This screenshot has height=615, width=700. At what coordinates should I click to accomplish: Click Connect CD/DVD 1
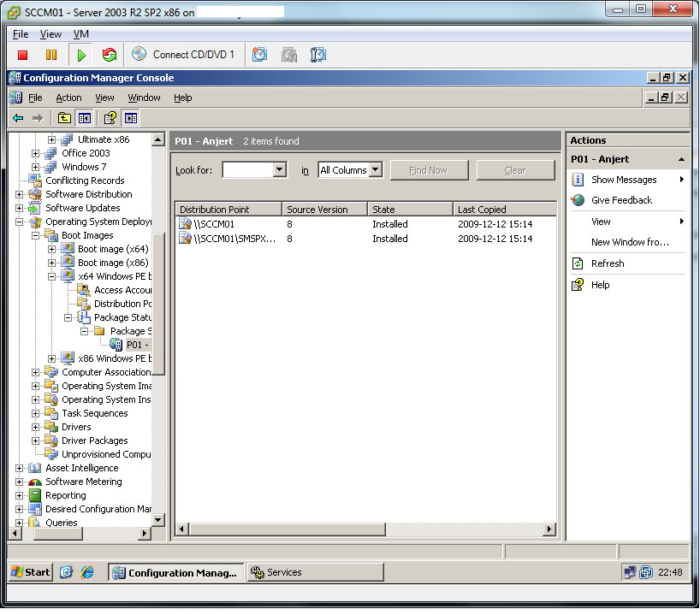coord(183,55)
